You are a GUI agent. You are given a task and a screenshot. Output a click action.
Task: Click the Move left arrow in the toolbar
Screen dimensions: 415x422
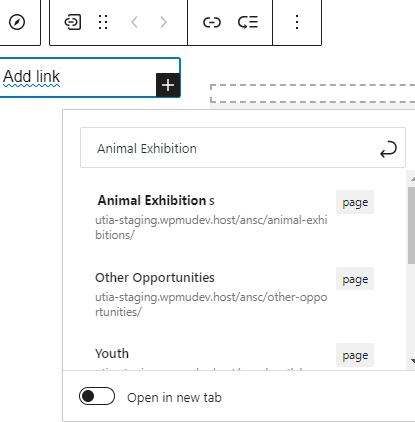pyautogui.click(x=135, y=22)
